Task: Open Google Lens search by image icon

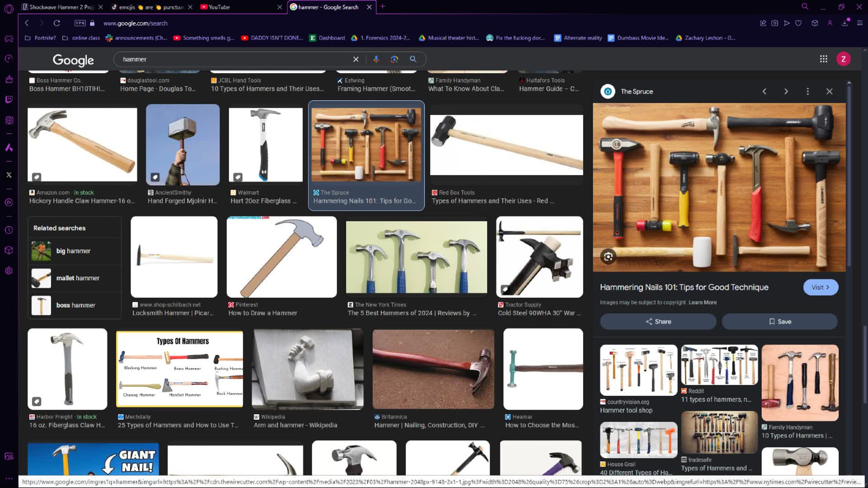Action: [394, 59]
